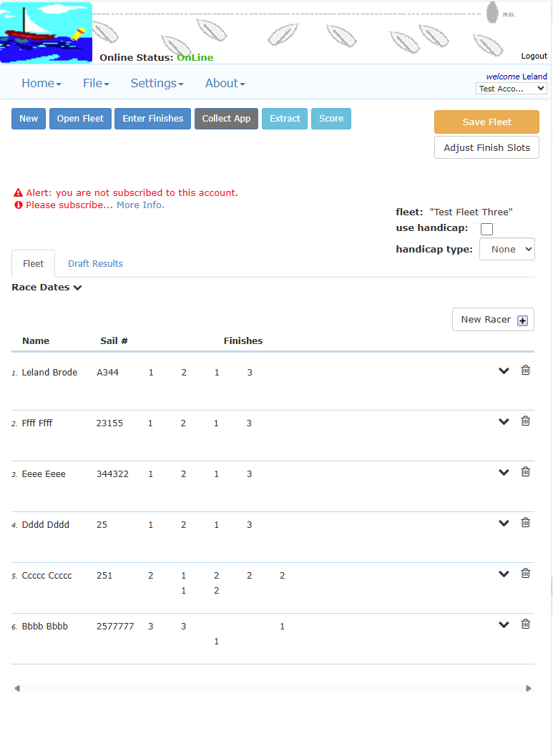Click the Adjust Finish Slots button
Screen dimensions: 553x756
point(486,147)
